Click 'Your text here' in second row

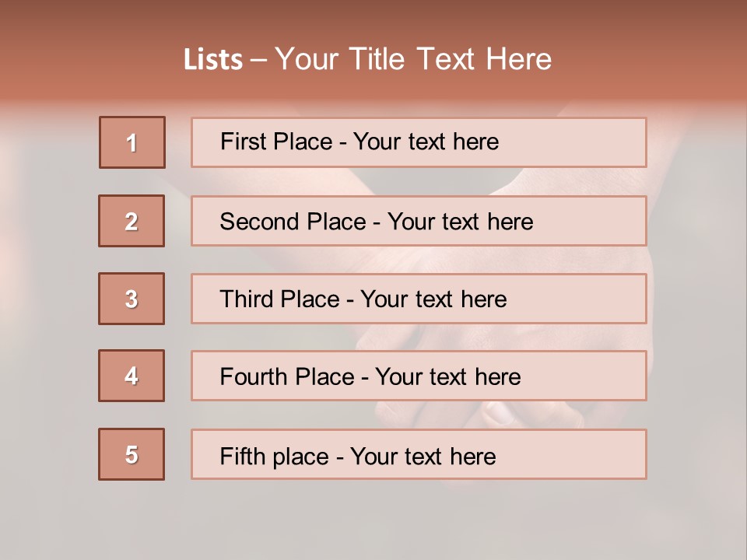tap(460, 222)
